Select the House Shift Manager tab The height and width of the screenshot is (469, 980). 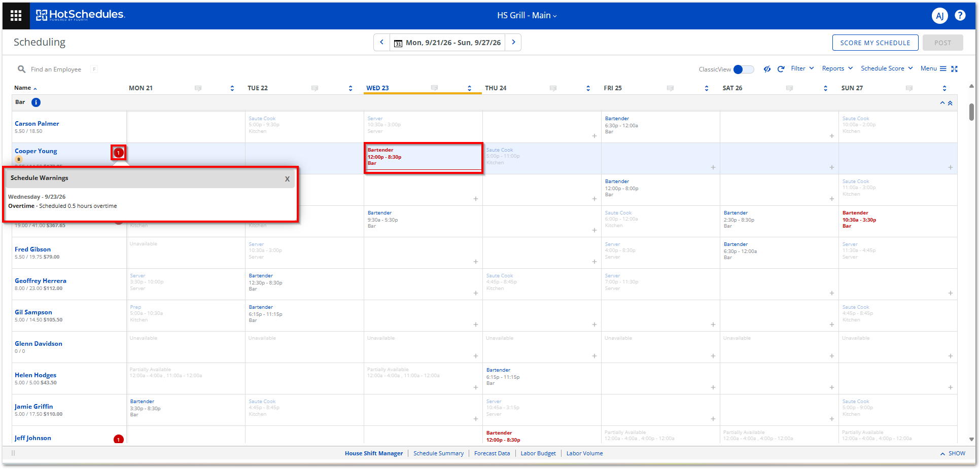pos(374,453)
